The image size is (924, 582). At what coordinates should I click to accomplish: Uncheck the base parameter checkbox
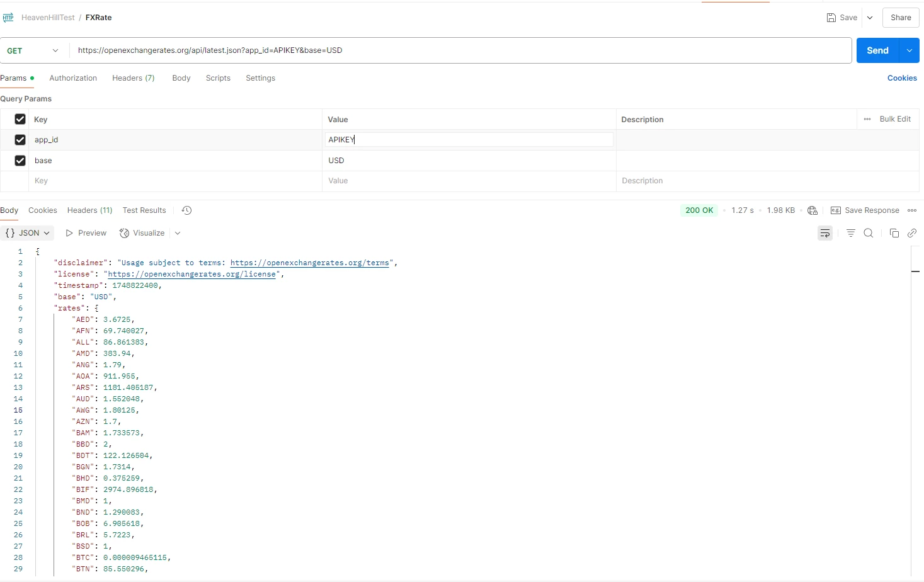(20, 161)
